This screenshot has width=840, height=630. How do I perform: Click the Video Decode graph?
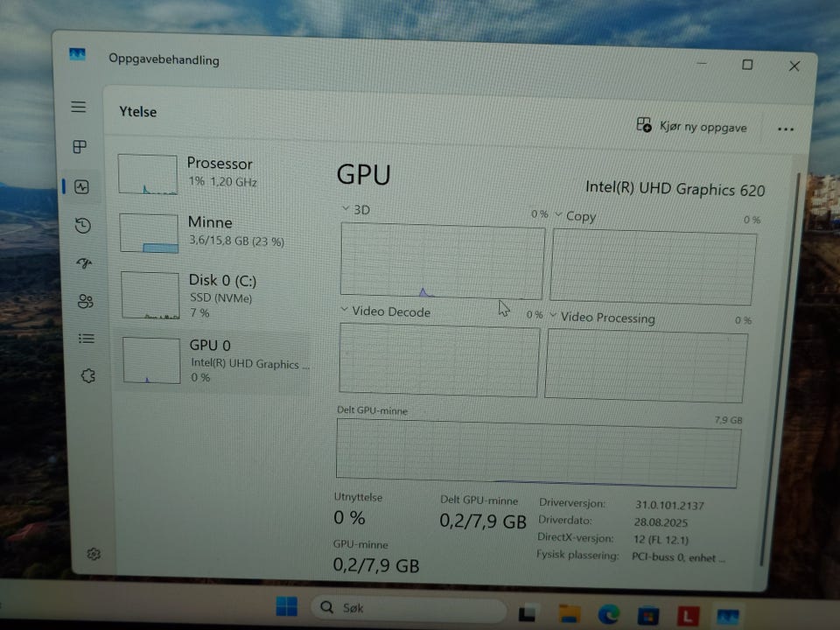click(438, 360)
